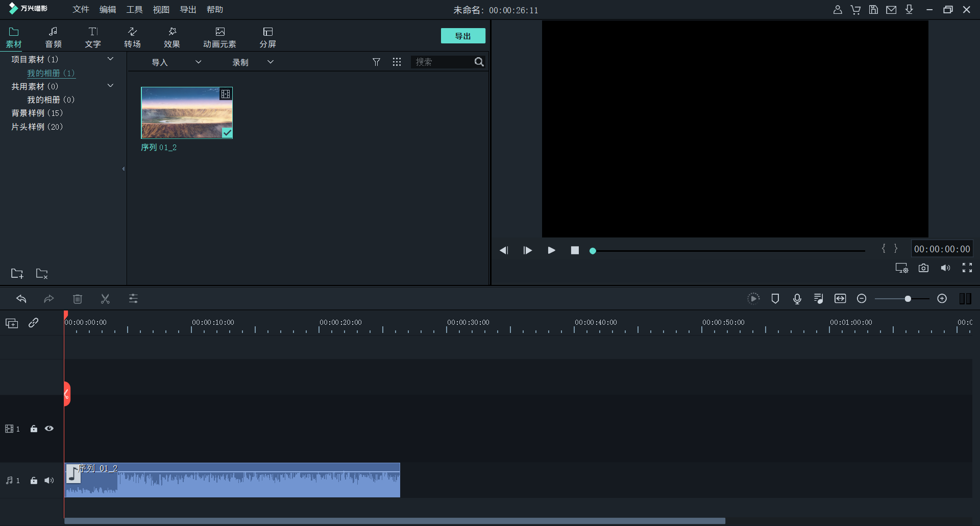This screenshot has width=980, height=526.
Task: Toggle visibility eye on video track 1
Action: coord(49,429)
